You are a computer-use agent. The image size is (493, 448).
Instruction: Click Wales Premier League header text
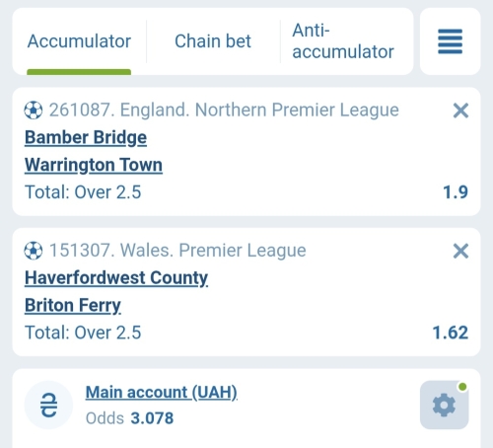(177, 251)
